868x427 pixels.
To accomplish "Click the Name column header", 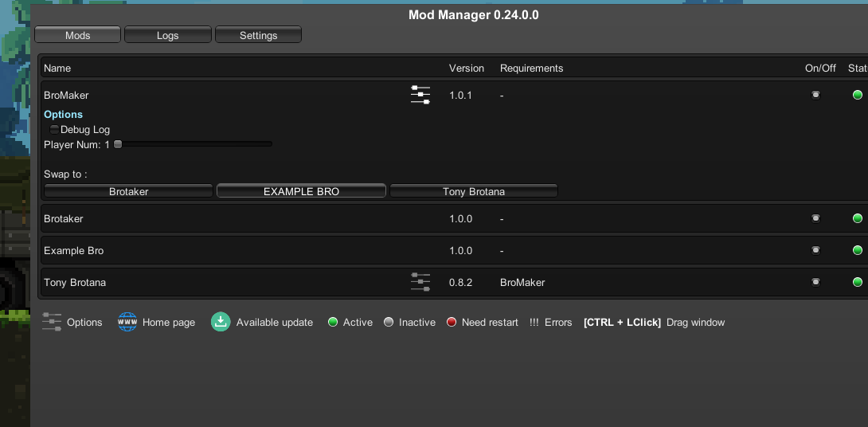I will [x=57, y=69].
